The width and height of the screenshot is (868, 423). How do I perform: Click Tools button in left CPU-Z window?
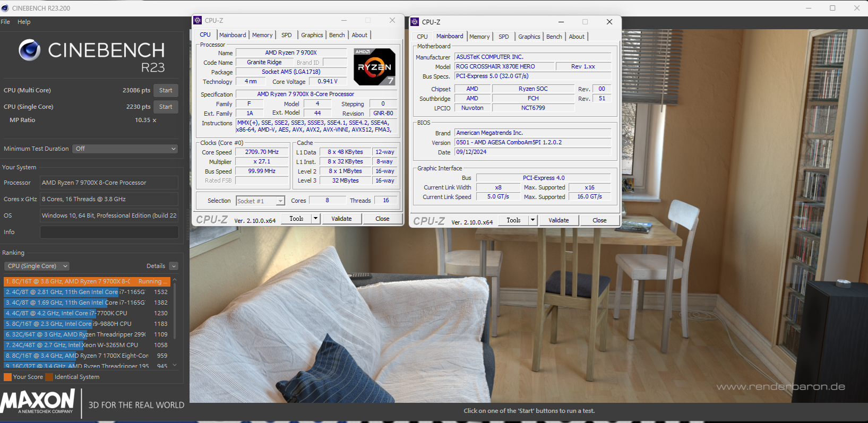coord(296,219)
